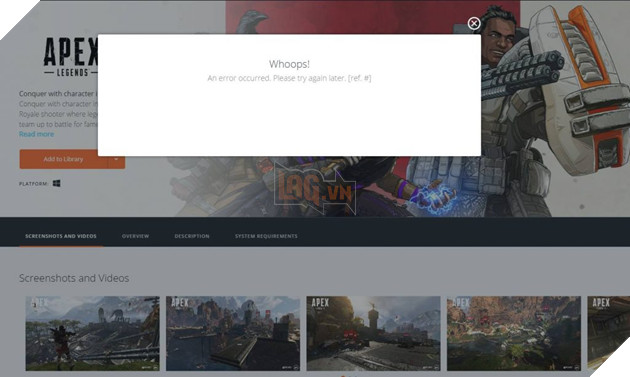Open the System Requirements tab
This screenshot has width=630, height=377.
click(x=266, y=236)
